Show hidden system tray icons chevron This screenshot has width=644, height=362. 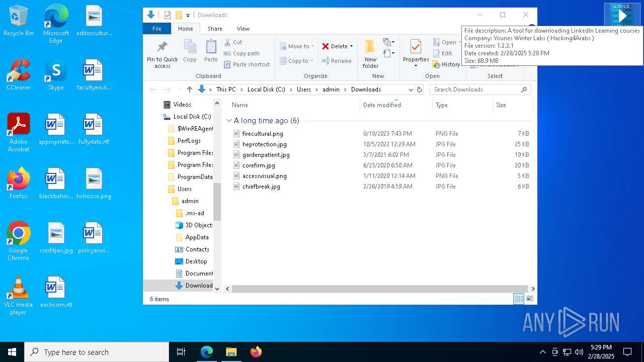(542, 352)
